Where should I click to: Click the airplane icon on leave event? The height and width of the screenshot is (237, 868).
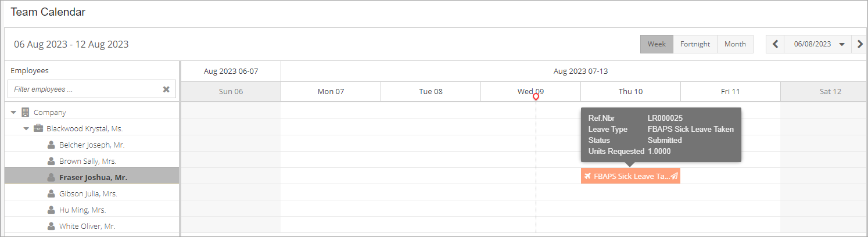[x=587, y=176]
